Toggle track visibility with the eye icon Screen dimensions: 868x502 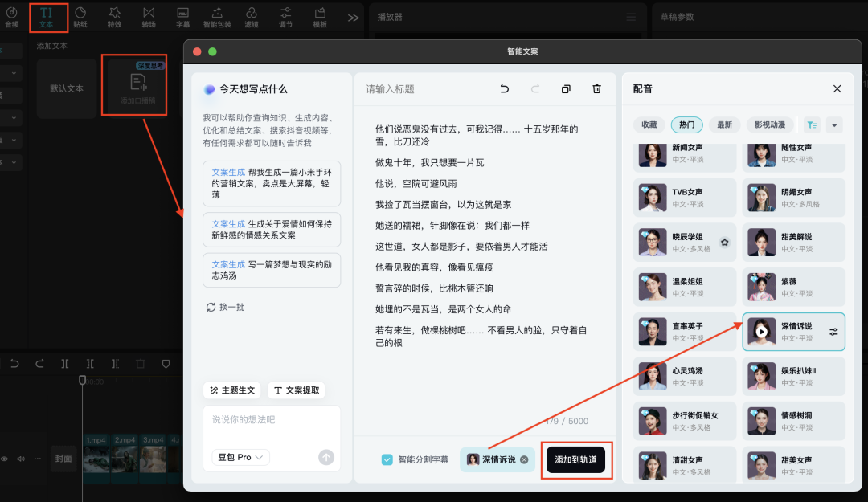click(x=4, y=458)
